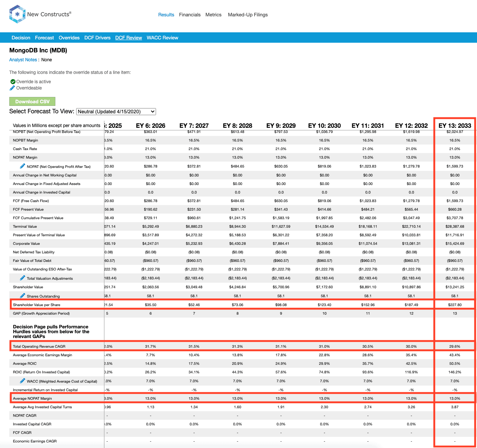Image resolution: width=477 pixels, height=448 pixels.
Task: Click the Overrideable pencil legend icon
Action: pos(13,88)
